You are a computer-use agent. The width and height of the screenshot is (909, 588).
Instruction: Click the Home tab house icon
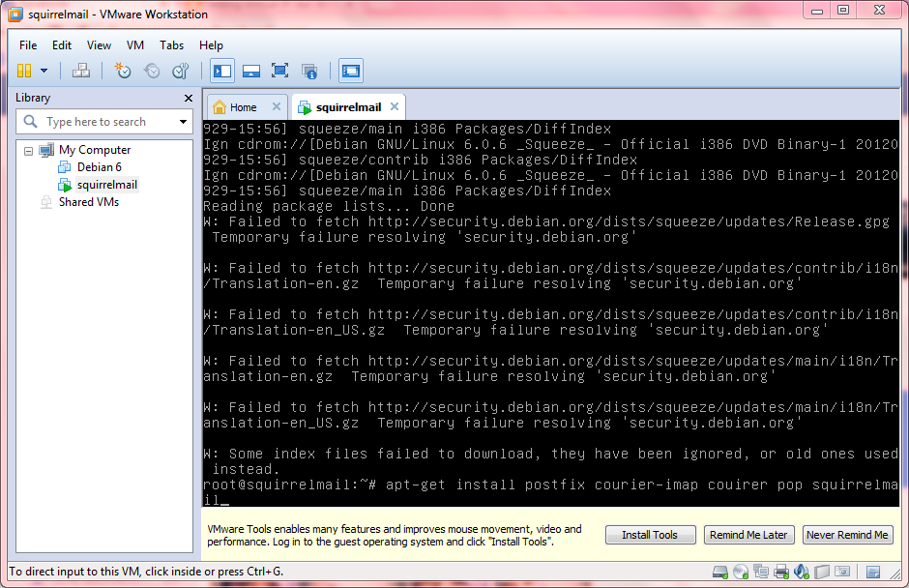pyautogui.click(x=220, y=107)
